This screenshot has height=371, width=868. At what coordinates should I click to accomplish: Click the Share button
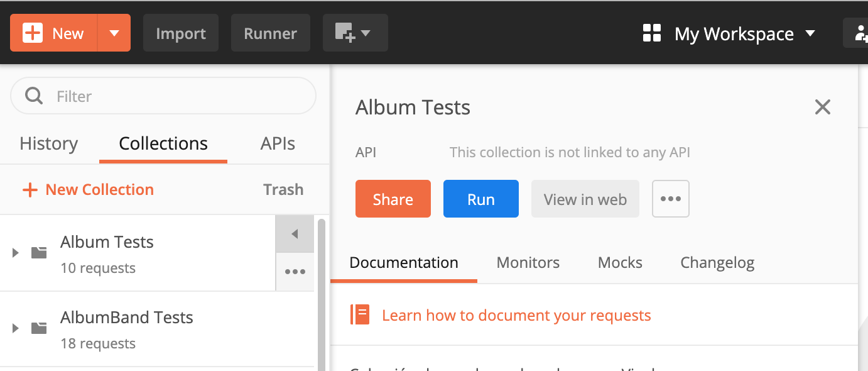pos(393,199)
